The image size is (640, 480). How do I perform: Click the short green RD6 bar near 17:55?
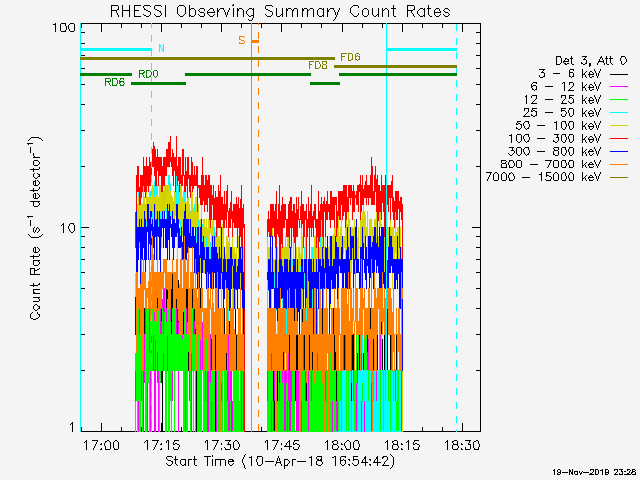tap(325, 83)
